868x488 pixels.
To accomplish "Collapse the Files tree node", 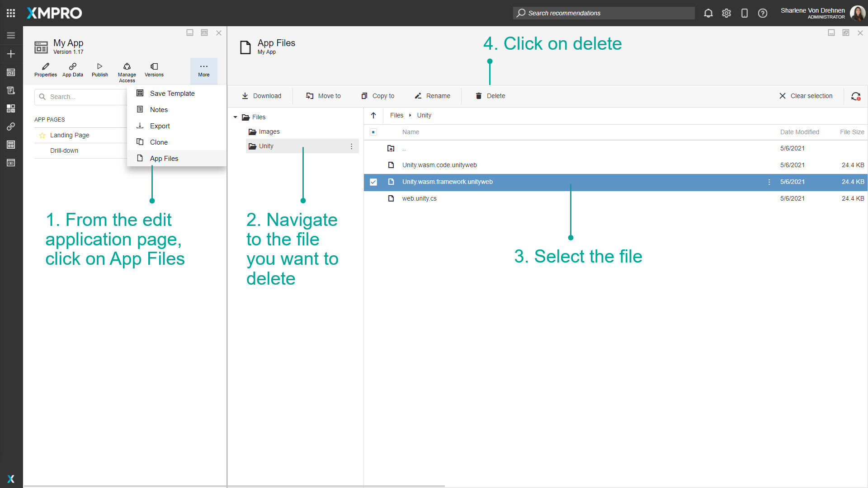I will 235,117.
